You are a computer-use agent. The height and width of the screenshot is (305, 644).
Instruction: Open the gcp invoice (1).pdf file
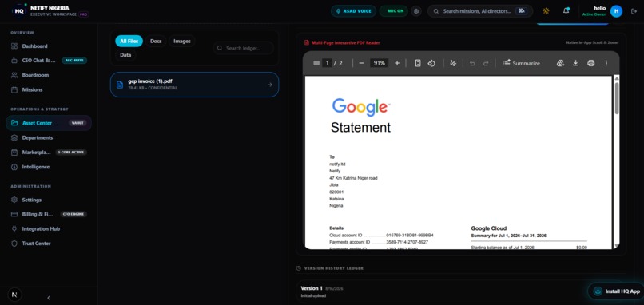click(x=194, y=85)
